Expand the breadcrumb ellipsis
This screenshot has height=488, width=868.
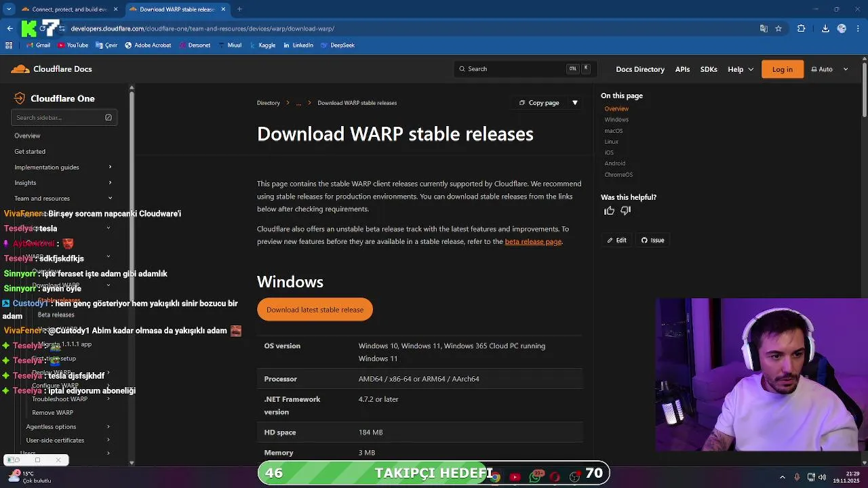pyautogui.click(x=298, y=103)
